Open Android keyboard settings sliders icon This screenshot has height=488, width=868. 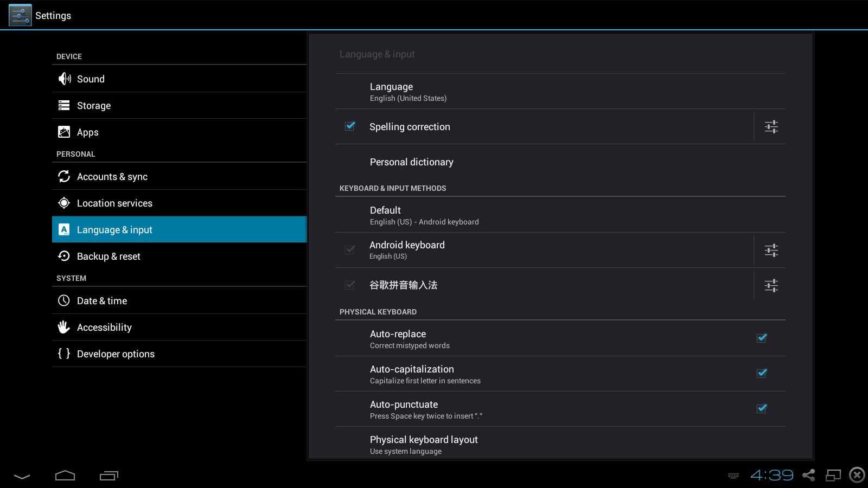click(771, 251)
